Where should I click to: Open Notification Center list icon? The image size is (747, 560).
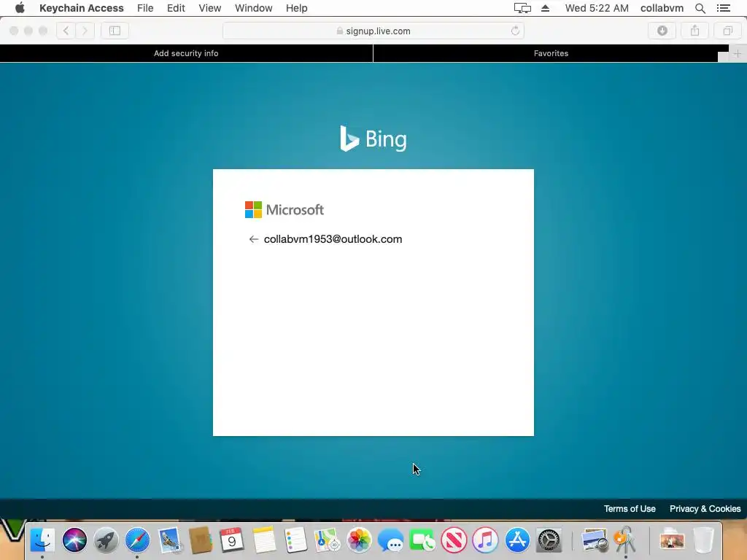click(x=723, y=8)
